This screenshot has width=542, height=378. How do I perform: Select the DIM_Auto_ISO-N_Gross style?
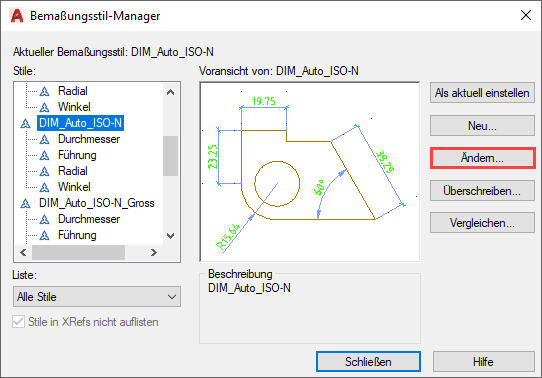(96, 203)
